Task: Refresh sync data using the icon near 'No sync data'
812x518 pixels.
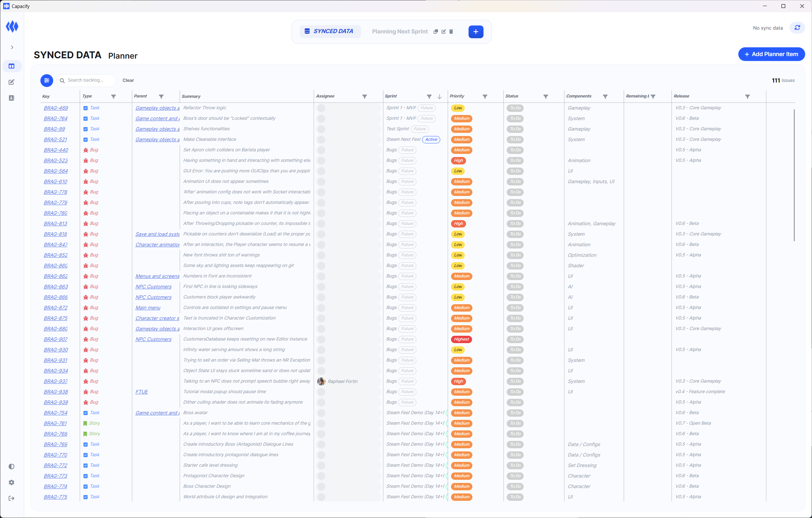Action: (797, 28)
